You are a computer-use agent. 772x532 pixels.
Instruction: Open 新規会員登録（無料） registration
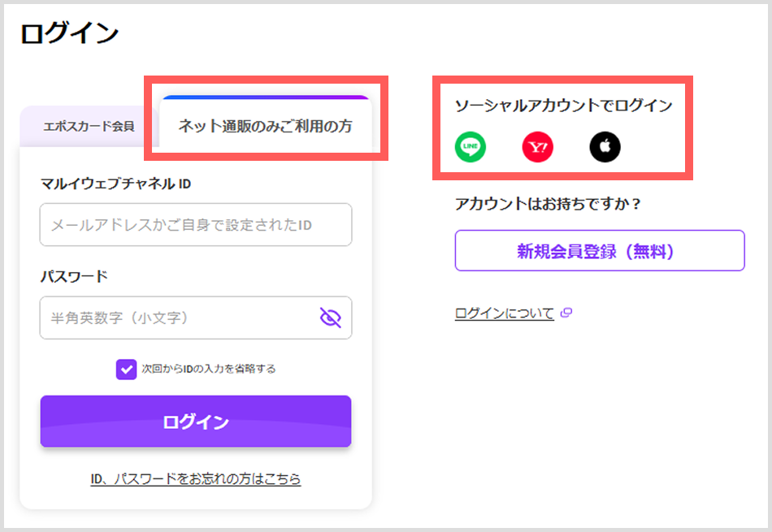coord(600,250)
